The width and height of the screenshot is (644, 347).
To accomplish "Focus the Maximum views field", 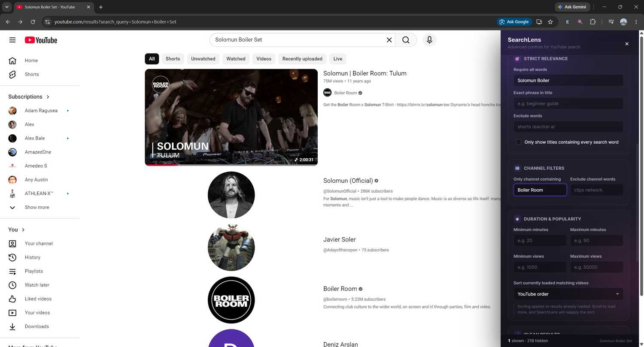I will (597, 267).
